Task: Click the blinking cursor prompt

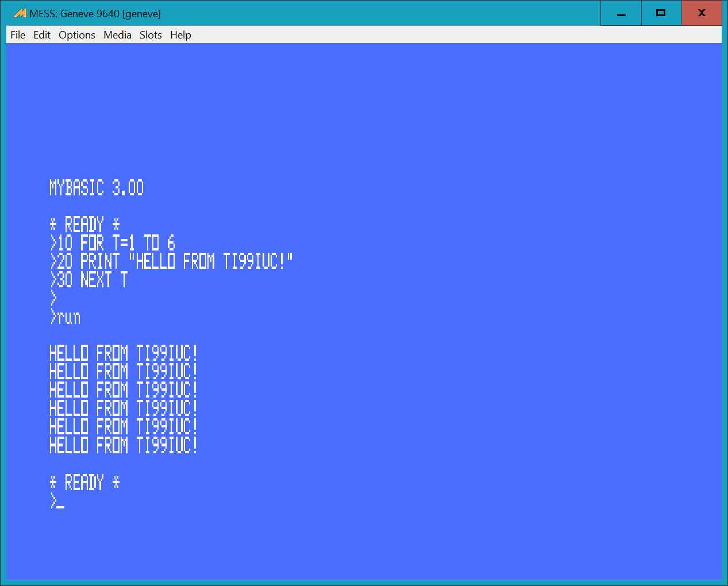Action: click(57, 501)
